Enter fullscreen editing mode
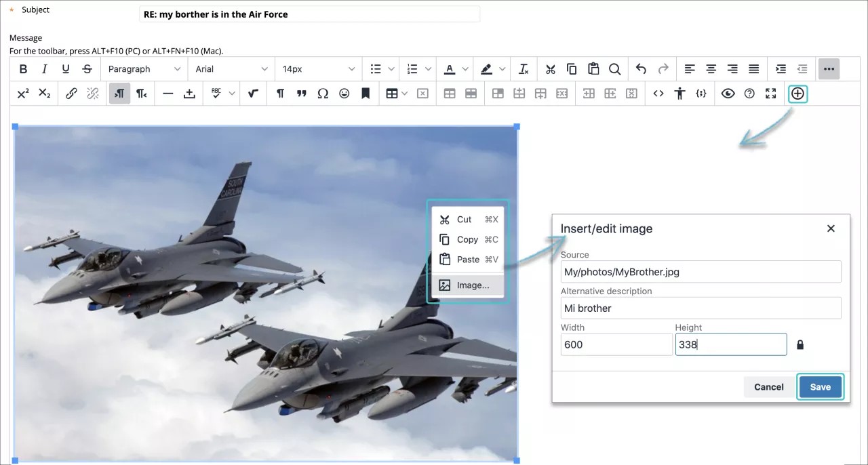868x465 pixels. point(770,94)
